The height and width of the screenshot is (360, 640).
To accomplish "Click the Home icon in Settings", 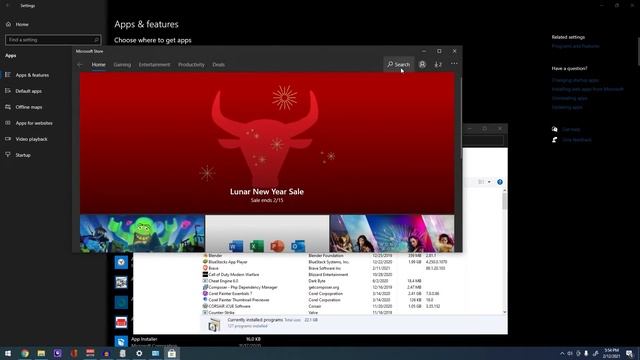I will (8, 24).
